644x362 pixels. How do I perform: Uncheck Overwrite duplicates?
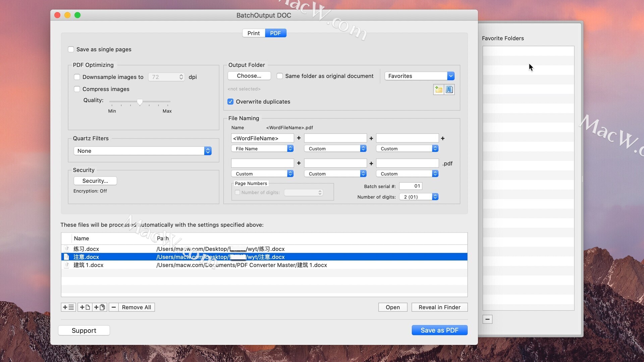pyautogui.click(x=230, y=102)
